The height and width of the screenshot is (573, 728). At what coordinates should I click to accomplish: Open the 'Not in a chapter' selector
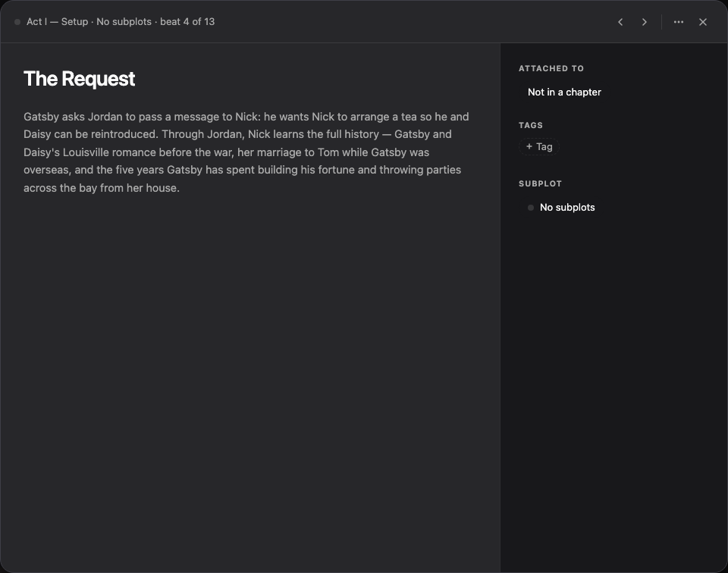564,92
